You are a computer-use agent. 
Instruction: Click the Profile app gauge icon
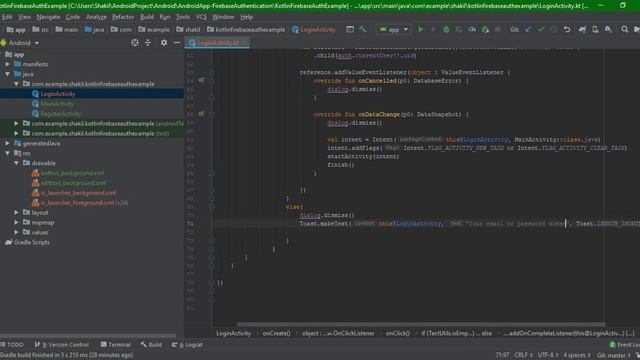[472, 29]
